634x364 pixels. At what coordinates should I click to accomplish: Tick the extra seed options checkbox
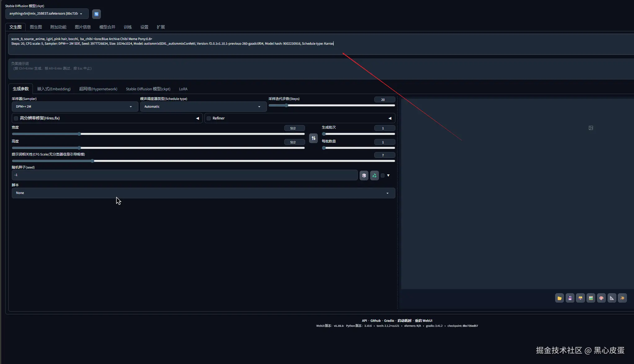383,176
